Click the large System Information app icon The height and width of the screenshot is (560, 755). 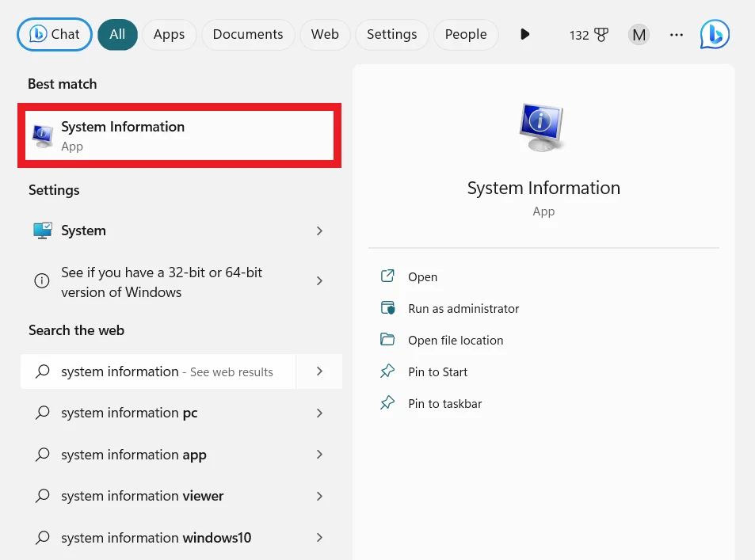543,127
